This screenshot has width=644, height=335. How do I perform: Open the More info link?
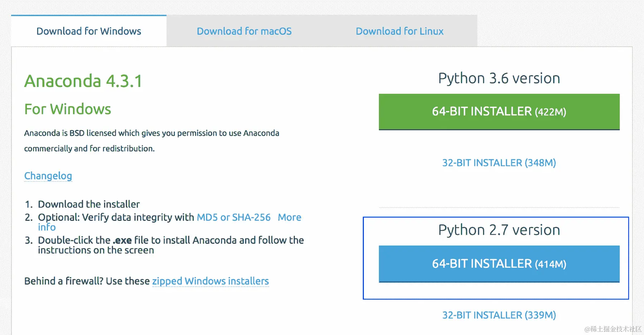point(289,217)
